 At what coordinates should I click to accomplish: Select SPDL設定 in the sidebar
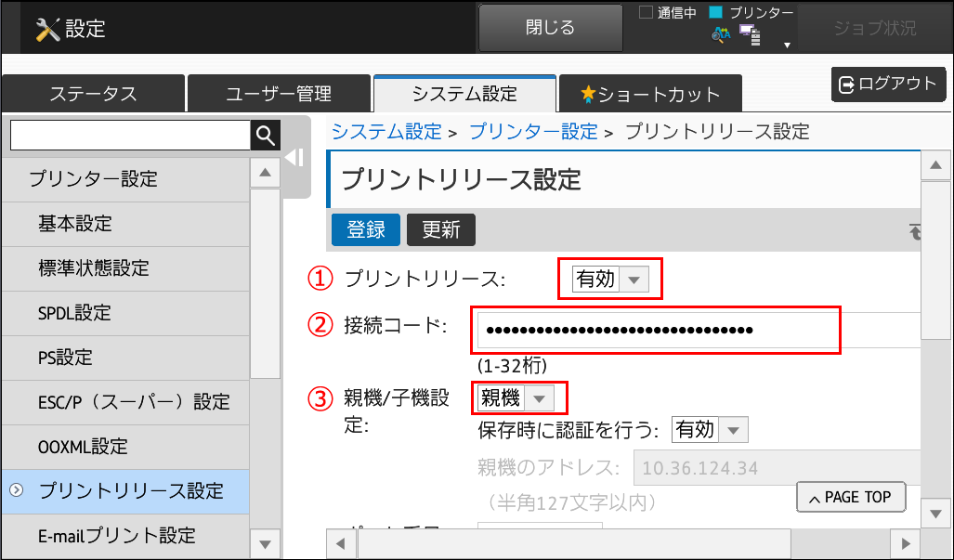(125, 313)
